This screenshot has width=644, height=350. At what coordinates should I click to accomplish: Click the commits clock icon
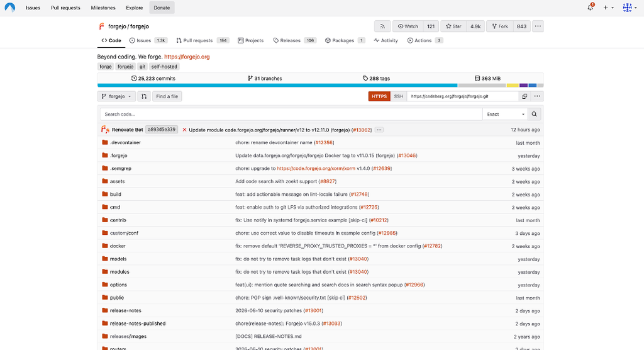pyautogui.click(x=134, y=78)
